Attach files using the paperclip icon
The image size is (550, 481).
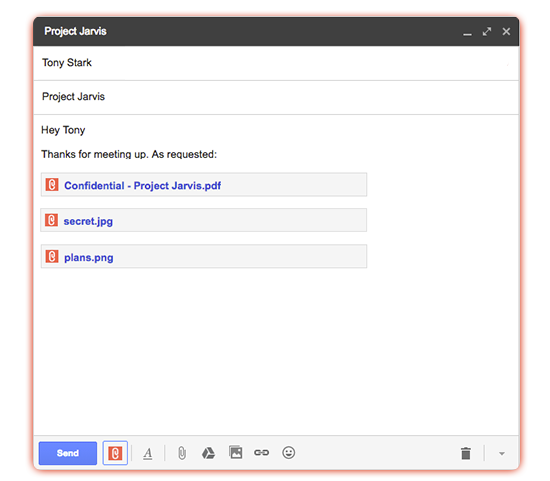point(182,453)
